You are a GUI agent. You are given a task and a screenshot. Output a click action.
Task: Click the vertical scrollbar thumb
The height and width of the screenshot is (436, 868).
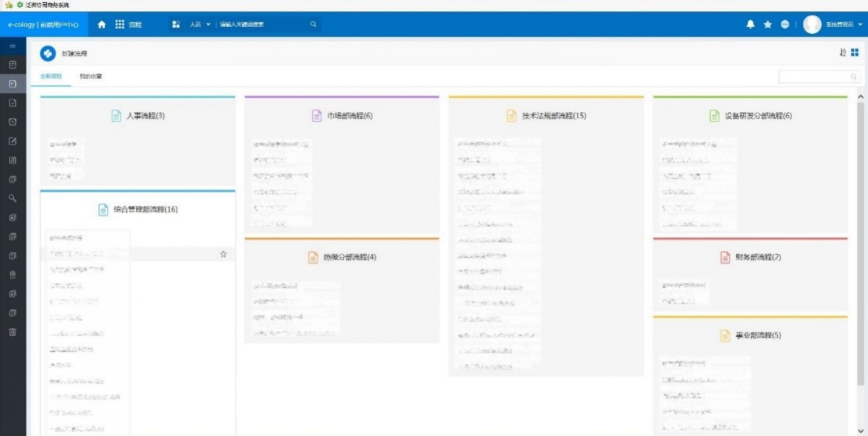pos(860,244)
